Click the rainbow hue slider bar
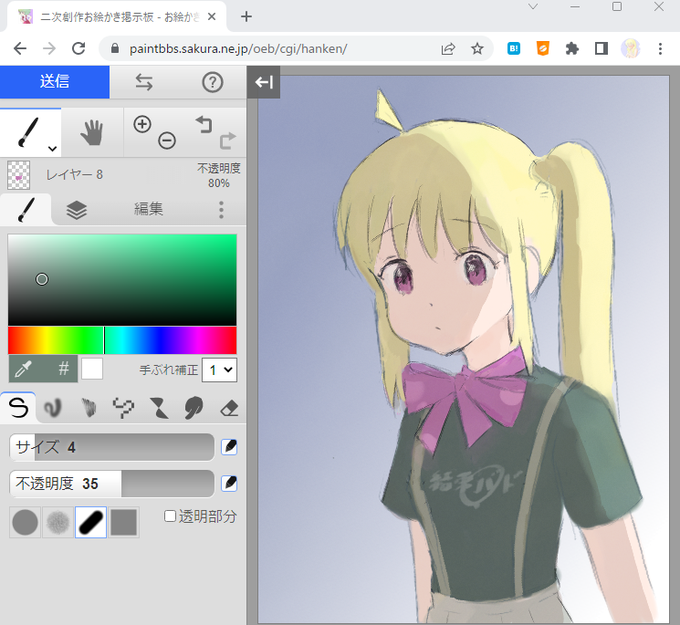This screenshot has height=625, width=680. coord(122,340)
